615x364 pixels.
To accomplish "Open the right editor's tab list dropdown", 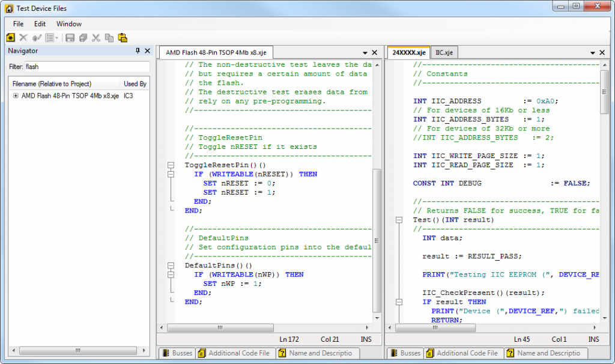I will pos(593,52).
